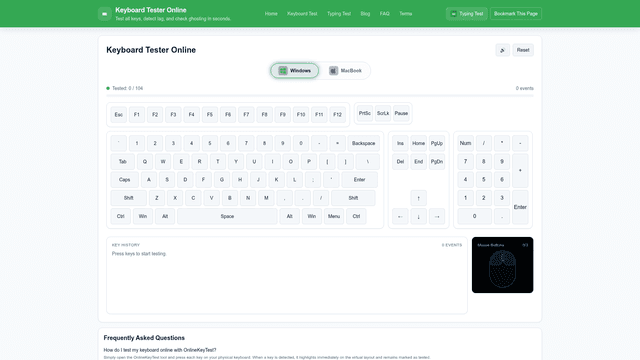
Task: Click the 0 events counter text
Action: point(524,88)
